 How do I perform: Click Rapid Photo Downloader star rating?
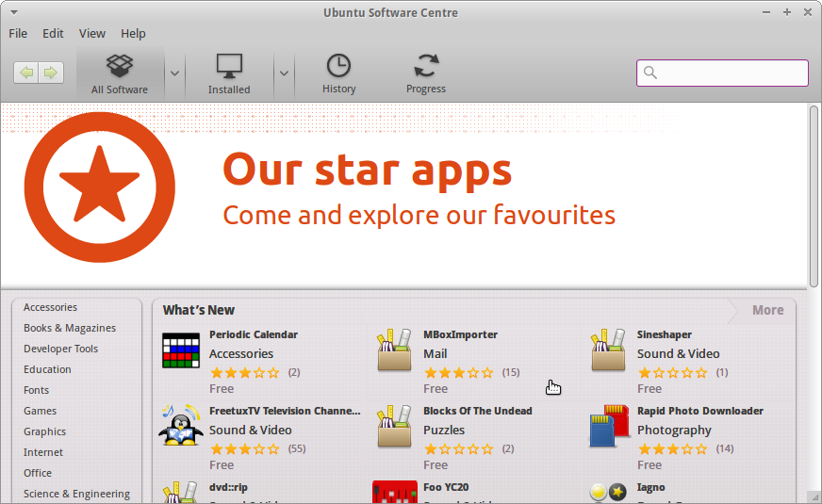click(x=673, y=449)
